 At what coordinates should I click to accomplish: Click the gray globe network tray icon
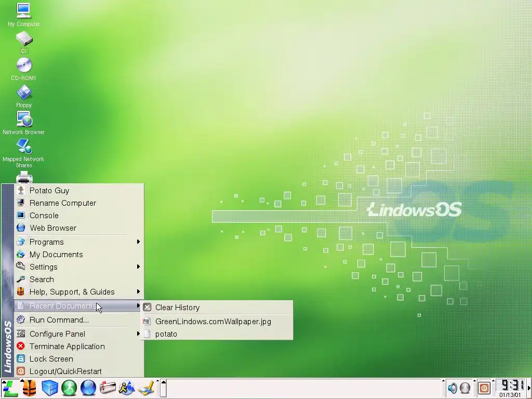pos(465,388)
